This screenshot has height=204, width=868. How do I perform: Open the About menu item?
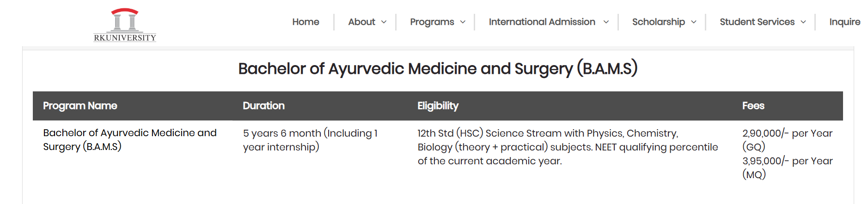[x=361, y=22]
